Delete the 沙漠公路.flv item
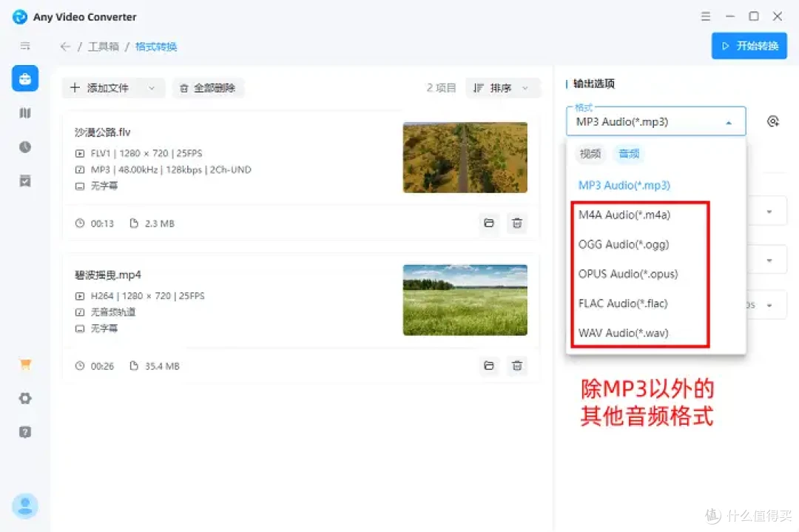Screen dimensions: 799x532 pyautogui.click(x=517, y=223)
